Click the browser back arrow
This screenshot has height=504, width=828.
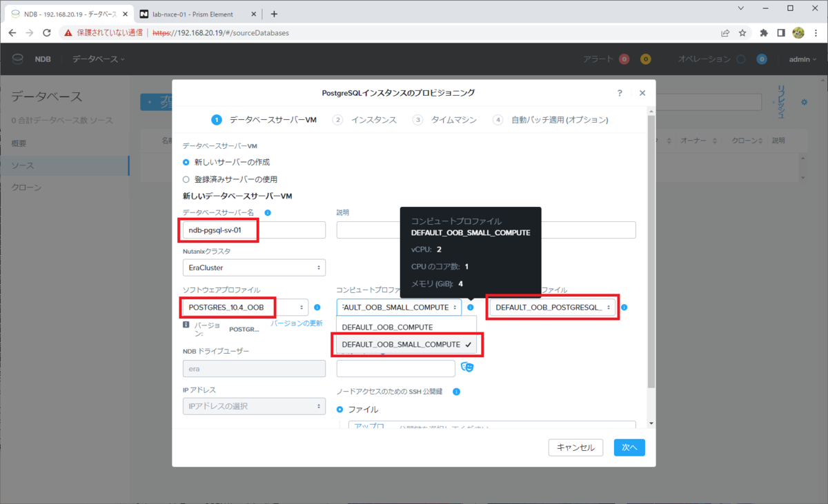12,32
